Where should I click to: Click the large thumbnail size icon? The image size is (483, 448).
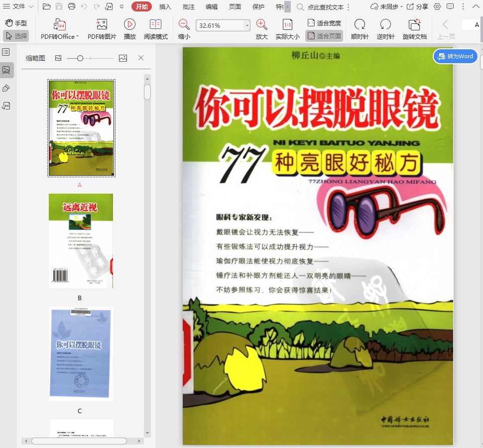point(123,58)
